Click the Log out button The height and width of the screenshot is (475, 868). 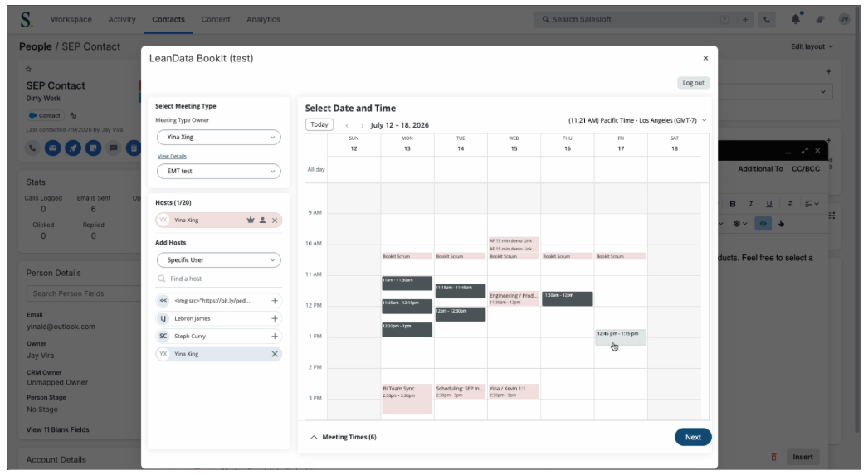[x=693, y=83]
